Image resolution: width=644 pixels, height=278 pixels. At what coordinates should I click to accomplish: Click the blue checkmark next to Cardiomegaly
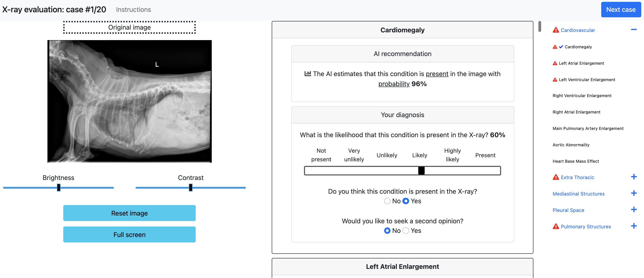point(561,47)
